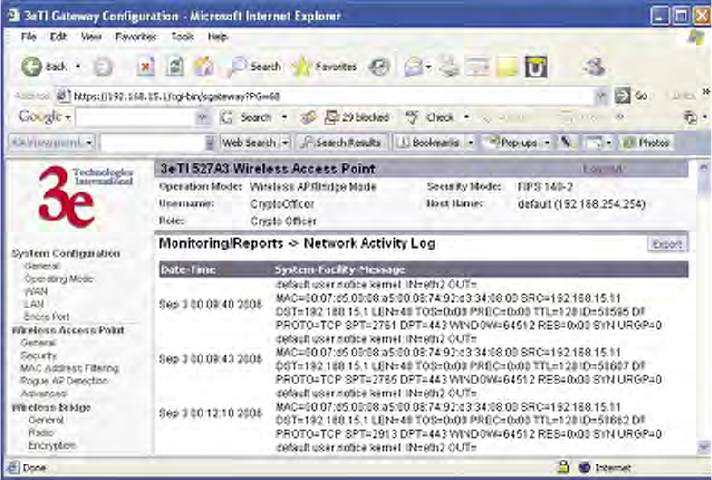The width and height of the screenshot is (712, 480).
Task: Open the Favorites menu
Action: (x=136, y=37)
